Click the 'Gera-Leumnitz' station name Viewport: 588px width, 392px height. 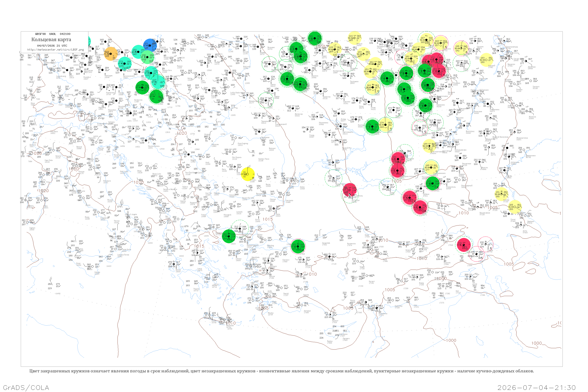129,76
